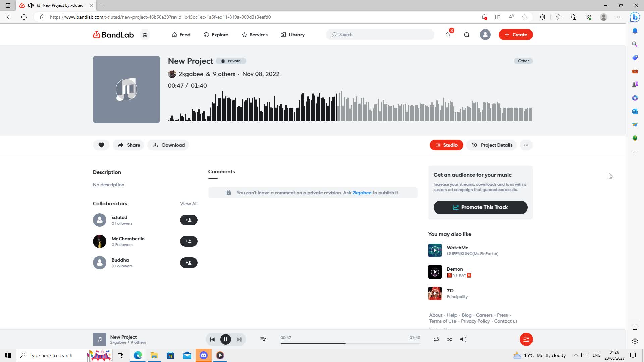644x362 pixels.
Task: Open the Explore menu item
Action: 216,35
